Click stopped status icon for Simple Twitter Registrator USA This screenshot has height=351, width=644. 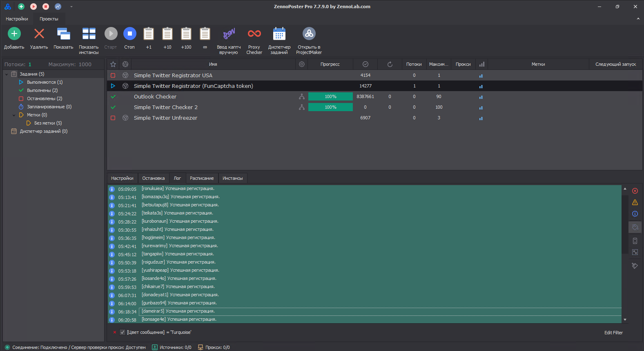(113, 75)
